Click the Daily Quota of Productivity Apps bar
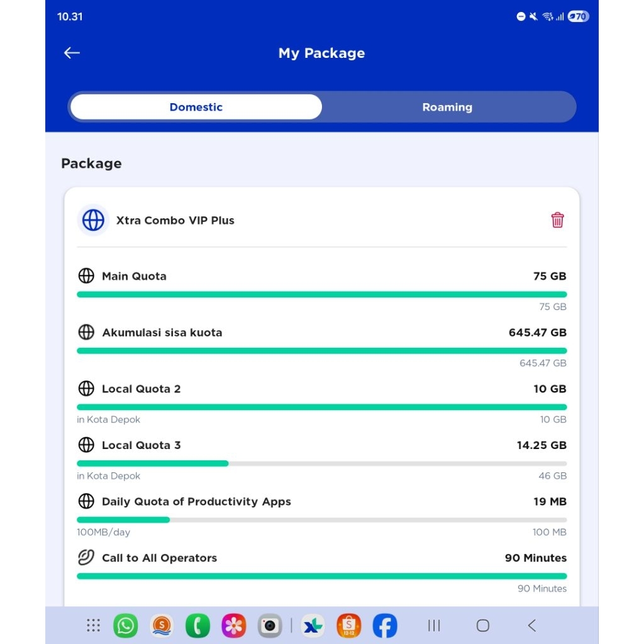Viewport: 644px width, 644px height. 321,520
